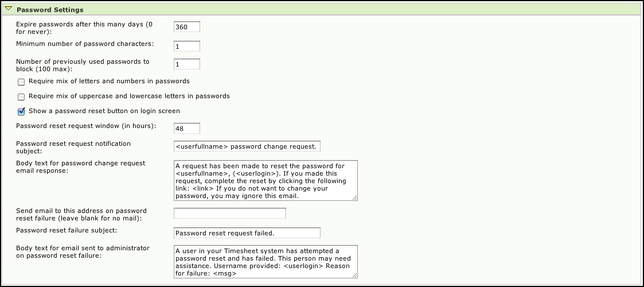Click inside the password change request body text
644x287 pixels.
pos(266,180)
